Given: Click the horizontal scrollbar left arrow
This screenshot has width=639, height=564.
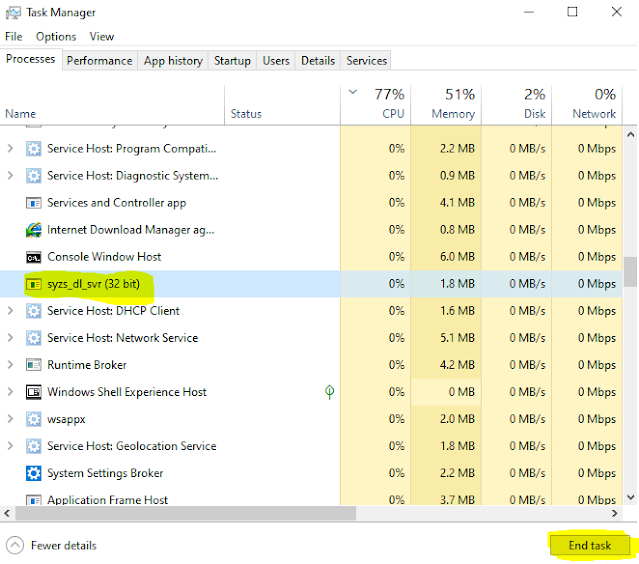Looking at the screenshot, I should point(7,513).
